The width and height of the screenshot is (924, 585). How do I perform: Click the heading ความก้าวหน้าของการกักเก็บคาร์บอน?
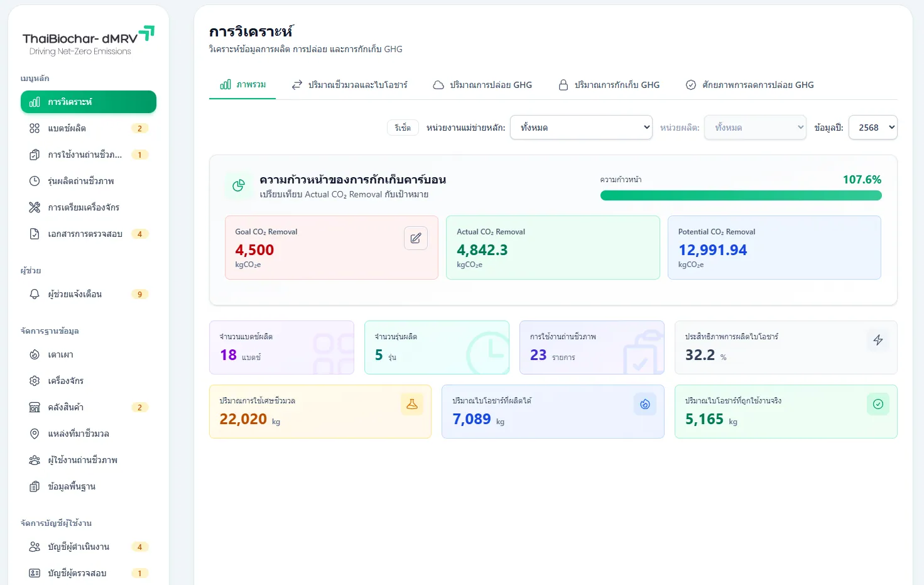[353, 180]
